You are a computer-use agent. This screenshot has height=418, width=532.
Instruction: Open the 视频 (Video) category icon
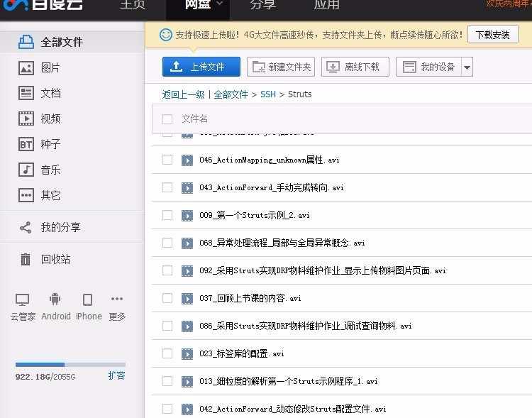click(x=26, y=119)
